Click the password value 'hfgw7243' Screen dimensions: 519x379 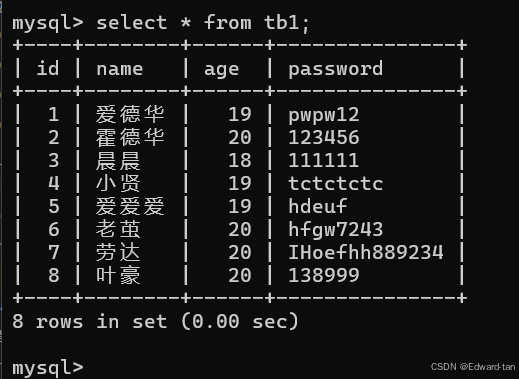coord(336,230)
